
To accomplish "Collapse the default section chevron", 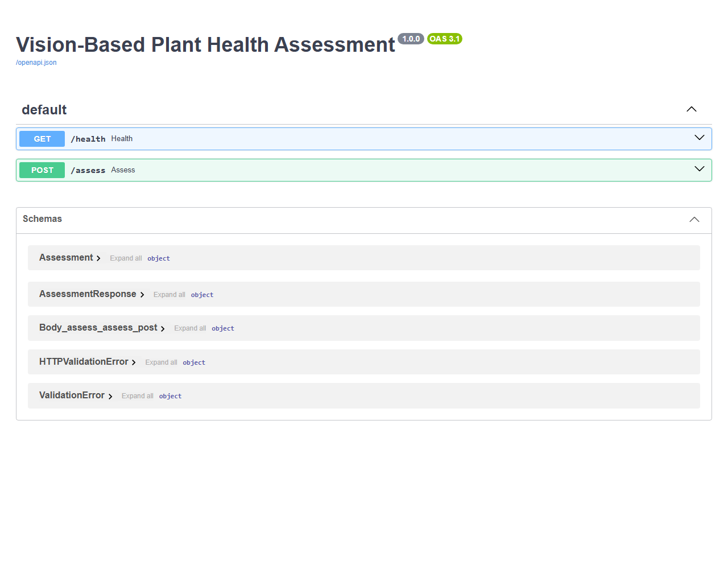I will [x=692, y=109].
